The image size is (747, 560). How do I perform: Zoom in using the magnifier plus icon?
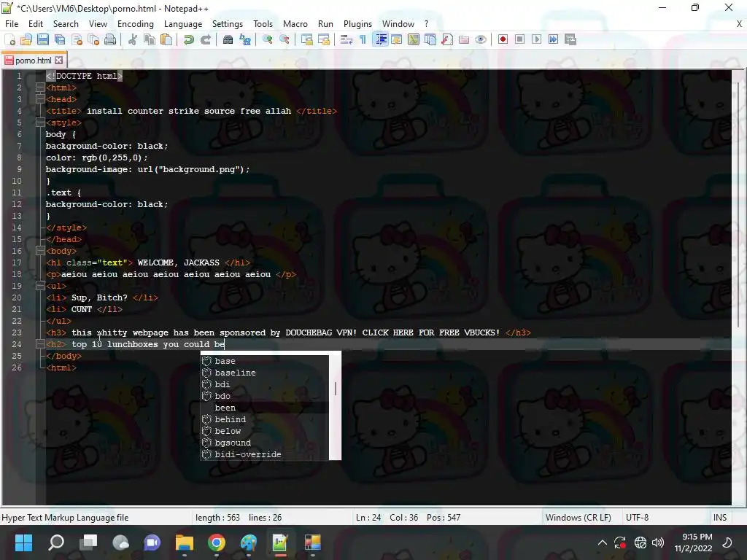[268, 39]
